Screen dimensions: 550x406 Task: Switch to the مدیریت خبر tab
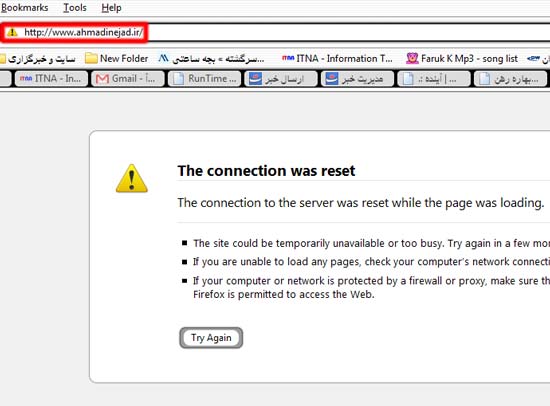point(357,79)
